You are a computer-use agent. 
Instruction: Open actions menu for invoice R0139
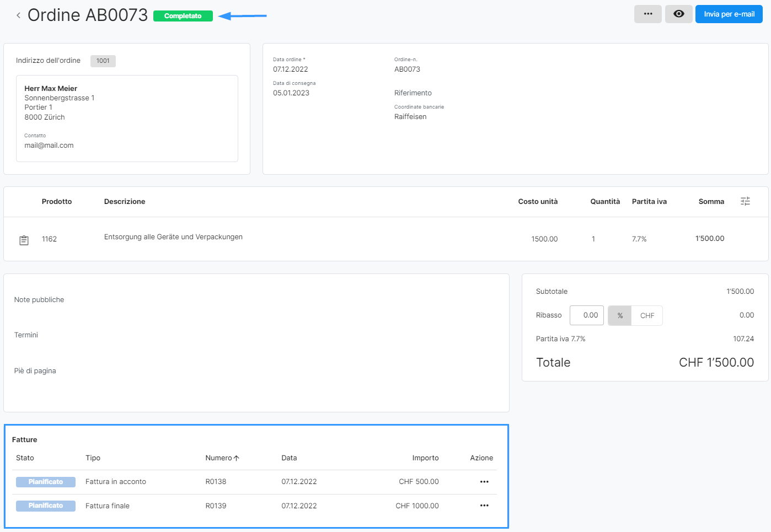[484, 506]
